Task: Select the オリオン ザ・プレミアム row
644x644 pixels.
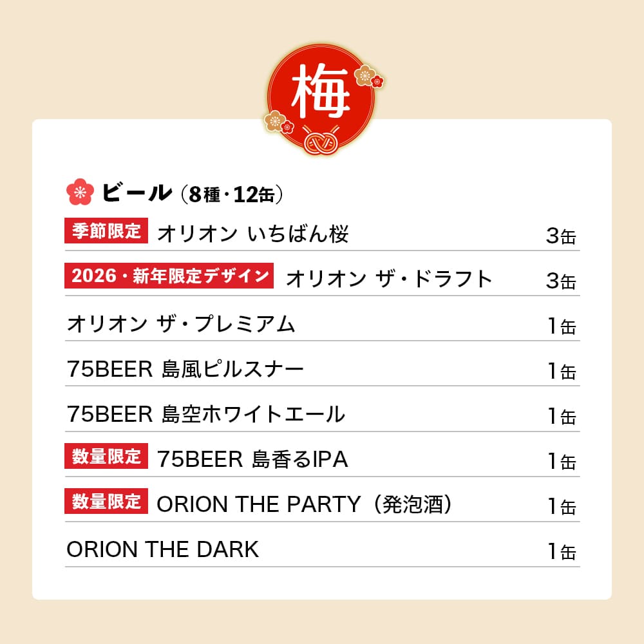Action: point(181,324)
